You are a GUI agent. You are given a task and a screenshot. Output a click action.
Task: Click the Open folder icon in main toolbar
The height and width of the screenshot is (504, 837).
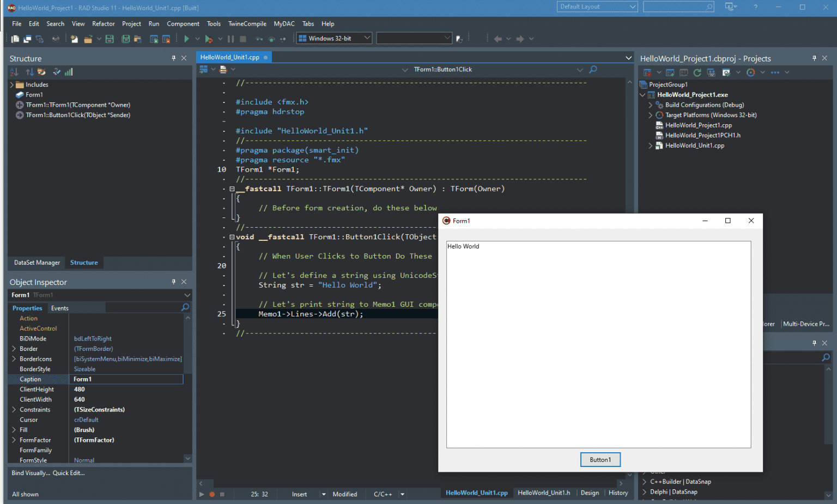(x=88, y=39)
